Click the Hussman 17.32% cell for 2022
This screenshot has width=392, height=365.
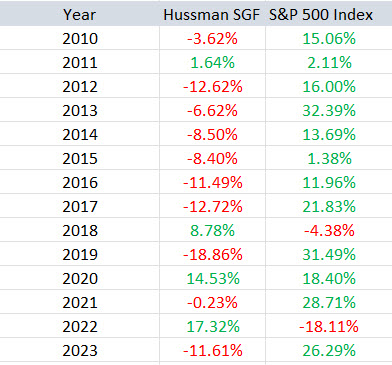(212, 326)
